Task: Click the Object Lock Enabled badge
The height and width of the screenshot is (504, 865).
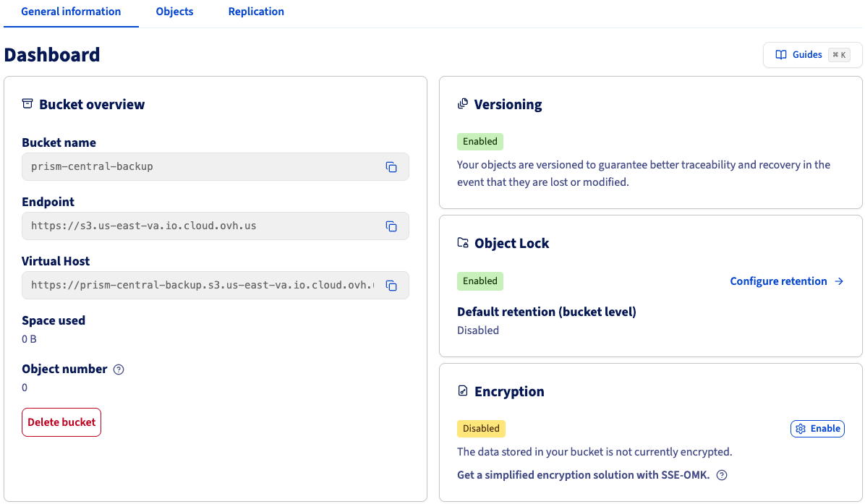Action: tap(480, 281)
